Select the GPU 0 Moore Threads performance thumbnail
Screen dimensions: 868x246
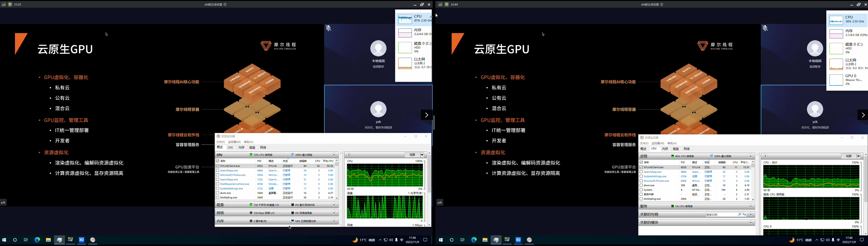tap(847, 80)
